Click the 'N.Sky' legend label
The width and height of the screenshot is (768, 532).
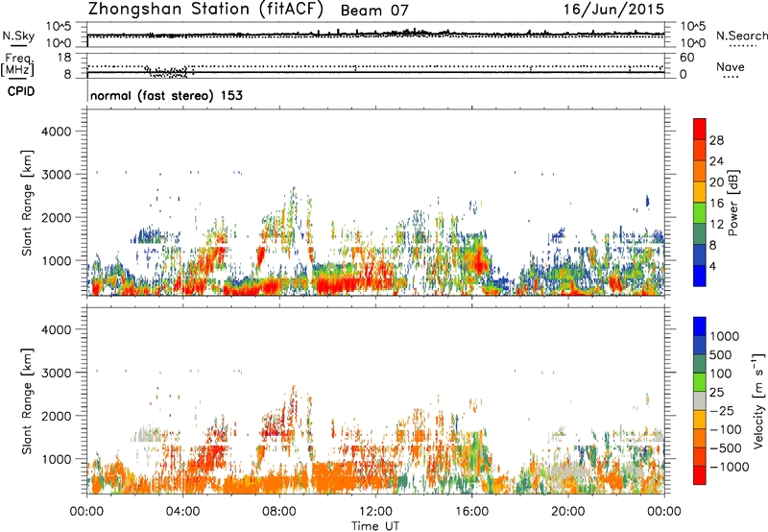coord(18,36)
